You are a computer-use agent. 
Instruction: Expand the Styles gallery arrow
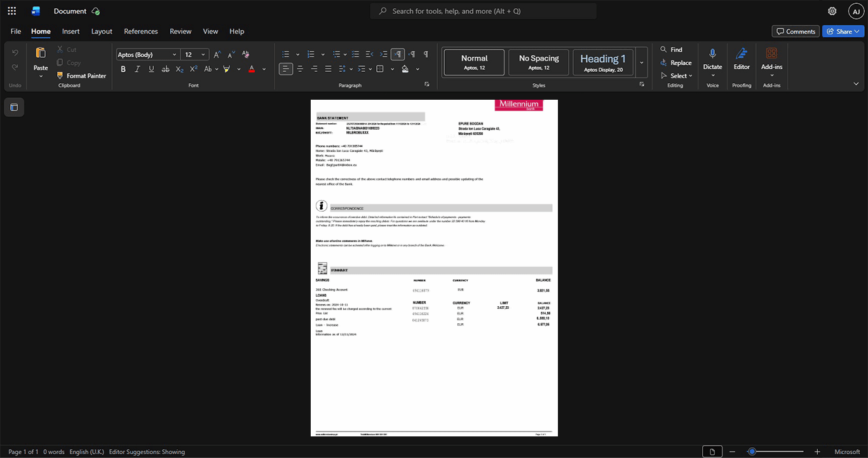click(642, 62)
